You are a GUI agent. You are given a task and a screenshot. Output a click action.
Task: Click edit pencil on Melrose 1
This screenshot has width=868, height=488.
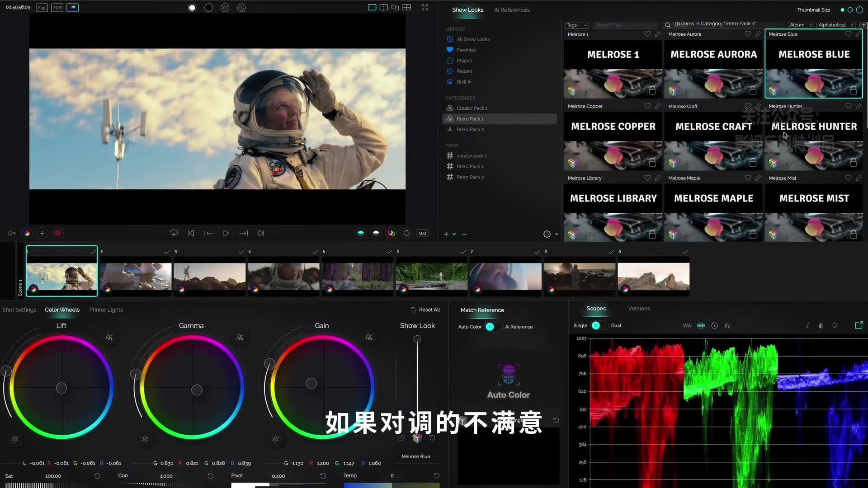658,34
